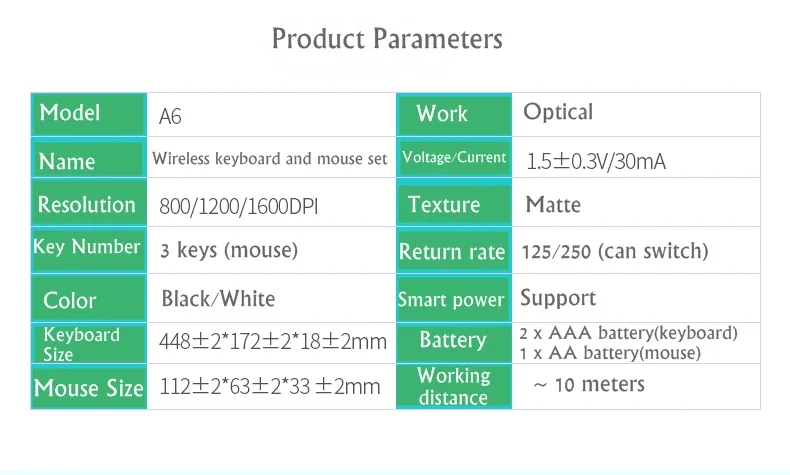Screen dimensions: 790x475
Task: Select the Voltage/Current label cell
Action: (x=454, y=158)
